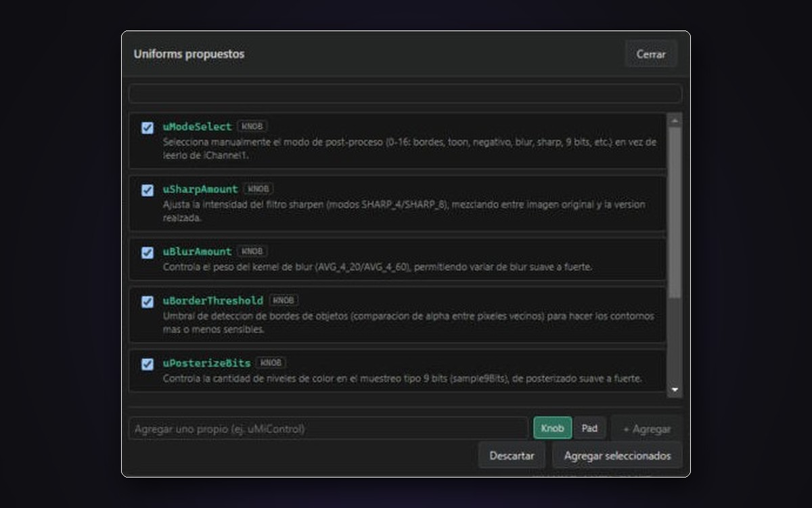Add selected uniforms with Agregar seleccionados
Image resolution: width=812 pixels, height=508 pixels.
point(617,456)
